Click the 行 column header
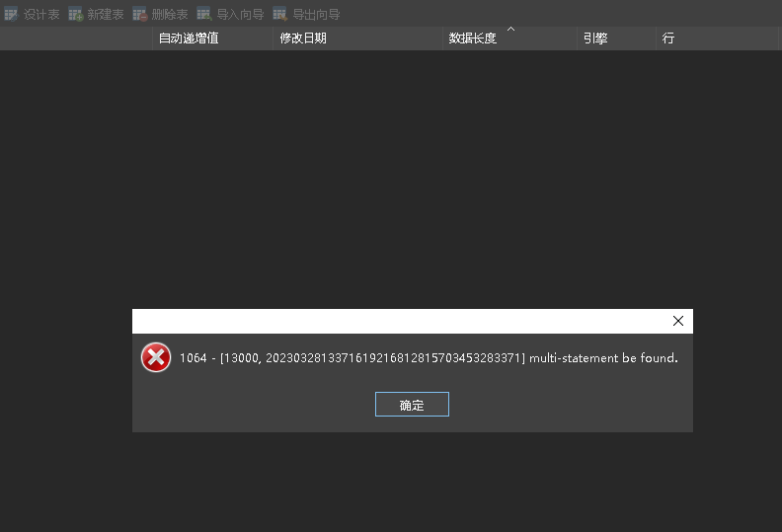Viewport: 782px width, 532px height. point(717,38)
